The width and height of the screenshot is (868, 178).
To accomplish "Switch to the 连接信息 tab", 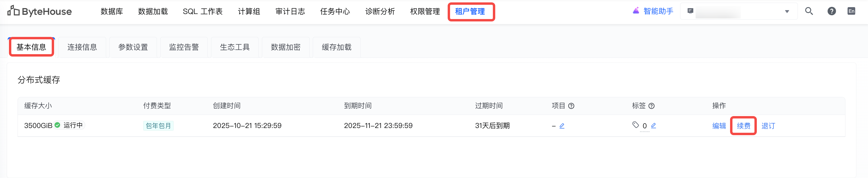I will click(82, 47).
